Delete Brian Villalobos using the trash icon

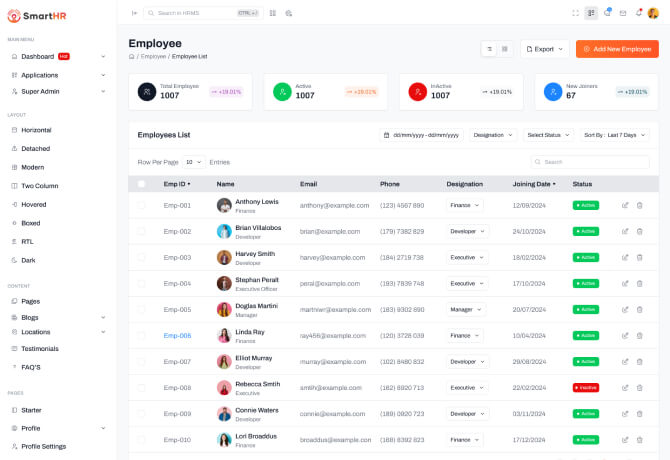coord(640,231)
